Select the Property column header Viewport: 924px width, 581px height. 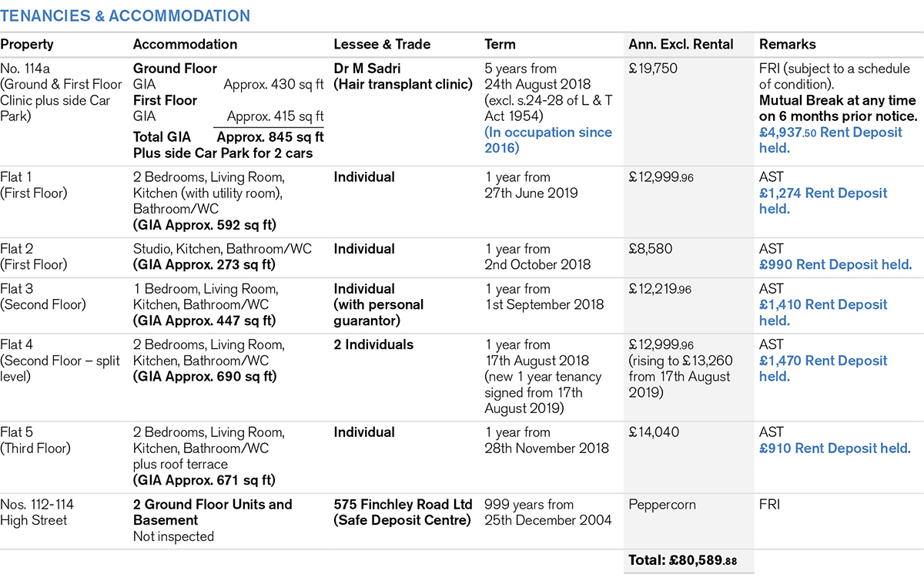[x=27, y=44]
